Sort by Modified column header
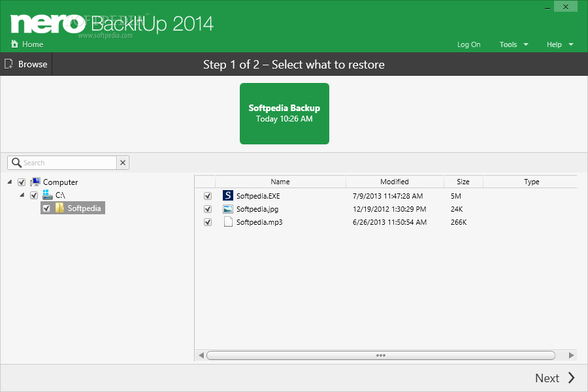 tap(395, 182)
